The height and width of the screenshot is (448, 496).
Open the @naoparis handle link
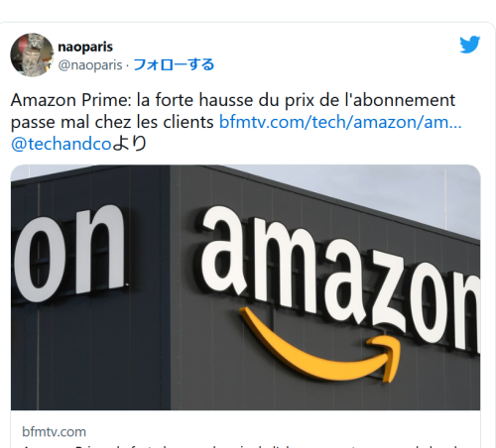90,64
